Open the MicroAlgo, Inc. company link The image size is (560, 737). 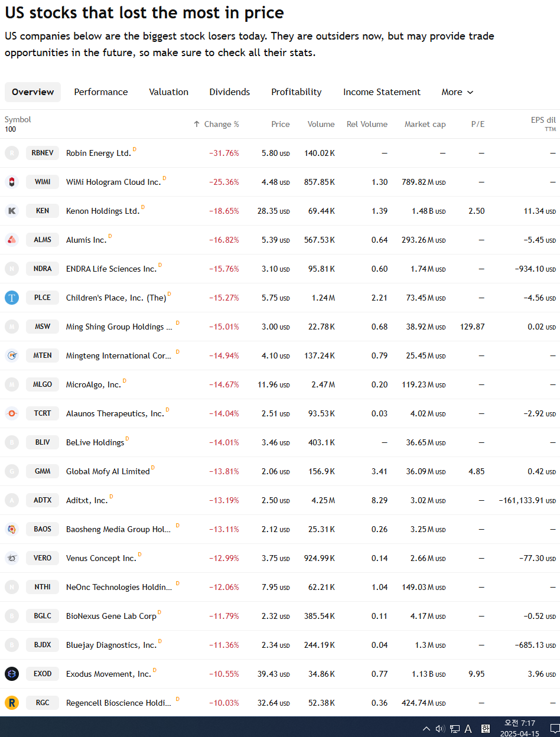point(93,384)
